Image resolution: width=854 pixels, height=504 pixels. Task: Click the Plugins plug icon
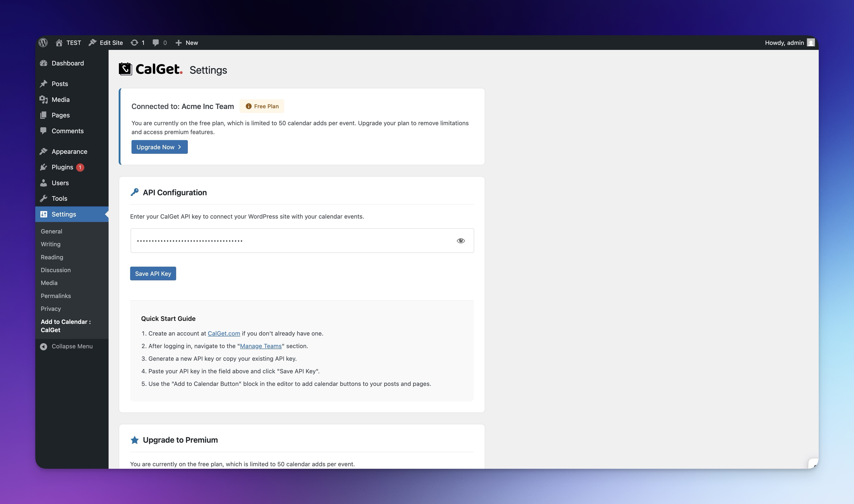[x=44, y=167]
